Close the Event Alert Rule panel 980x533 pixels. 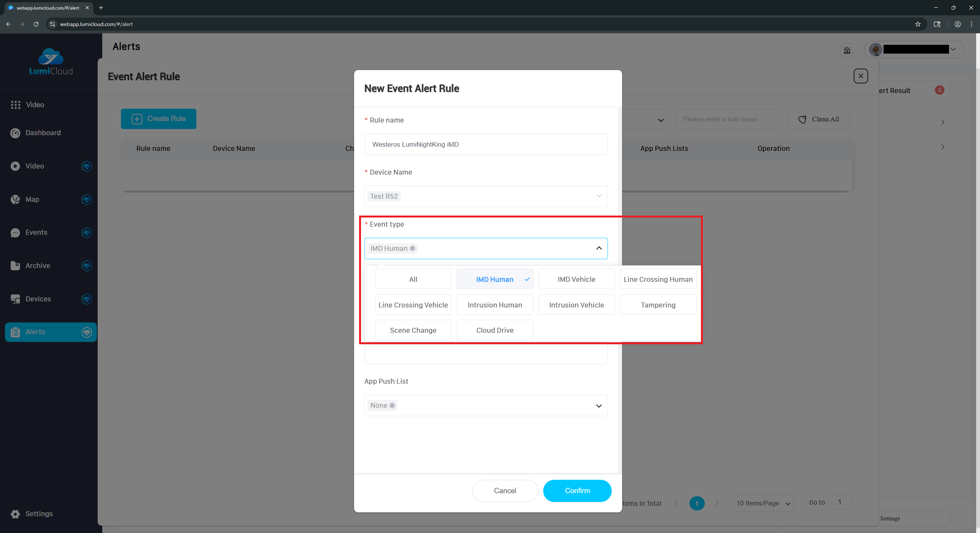click(861, 76)
